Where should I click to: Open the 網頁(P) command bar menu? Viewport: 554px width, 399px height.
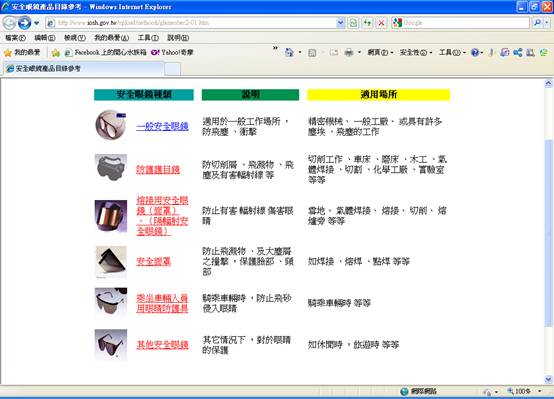(x=380, y=53)
